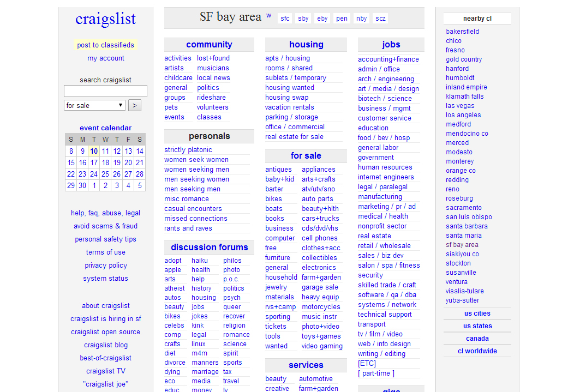Open software / qa / dba jobs

pyautogui.click(x=387, y=295)
